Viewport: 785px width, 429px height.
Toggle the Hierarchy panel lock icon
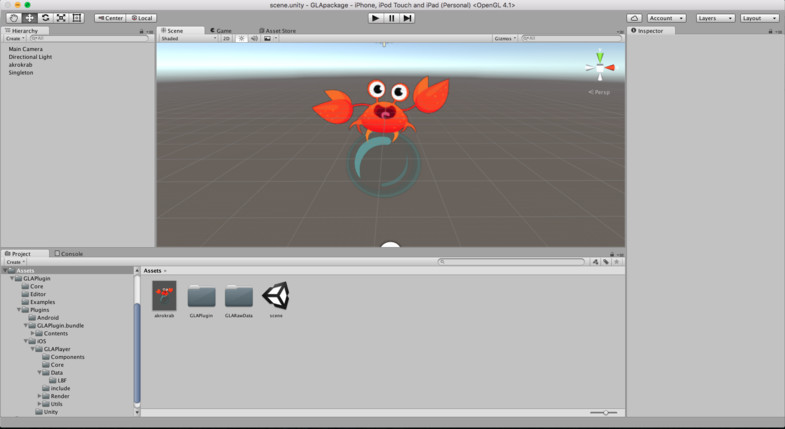142,32
